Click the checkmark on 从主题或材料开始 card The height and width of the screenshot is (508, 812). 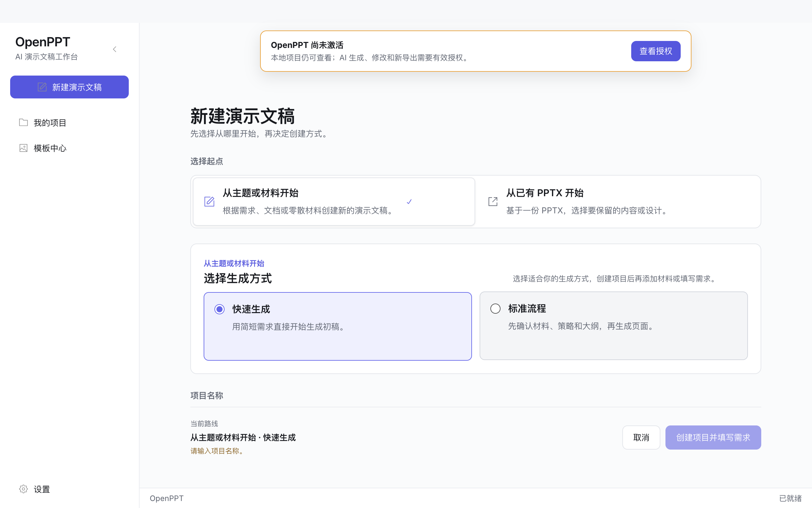tap(409, 202)
